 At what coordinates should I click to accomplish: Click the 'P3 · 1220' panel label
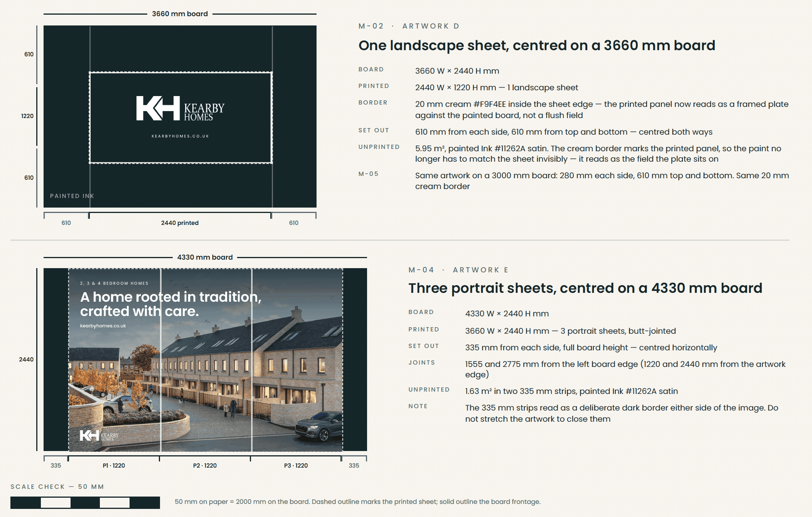click(x=296, y=466)
